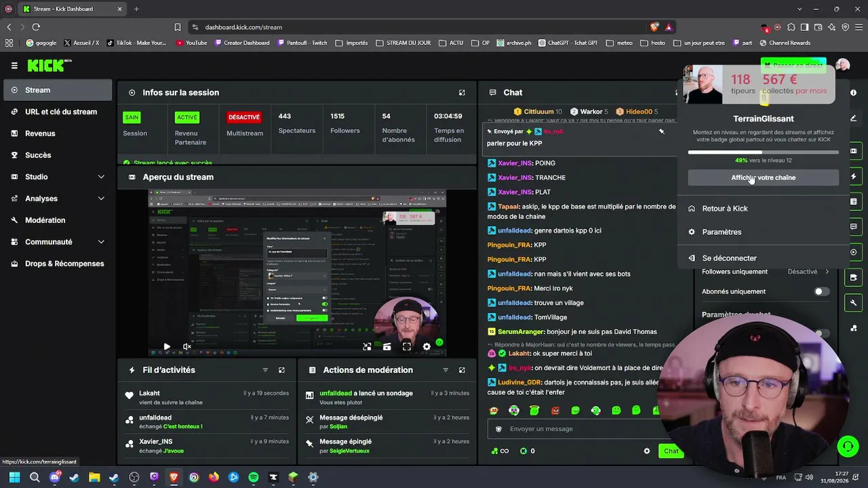868x488 pixels.
Task: Click the Tapaal username in chat
Action: tap(508, 206)
